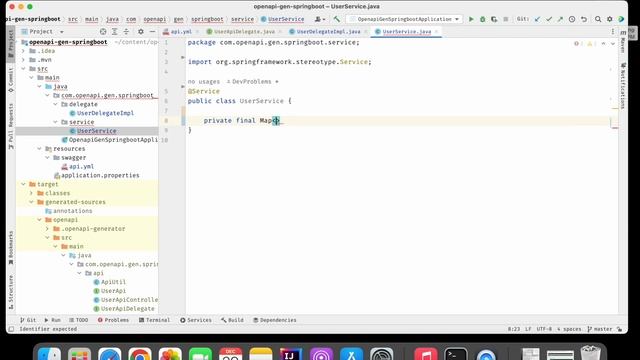Open IntelliJ IDEA from the Dock
This screenshot has width=640, height=360.
click(291, 354)
